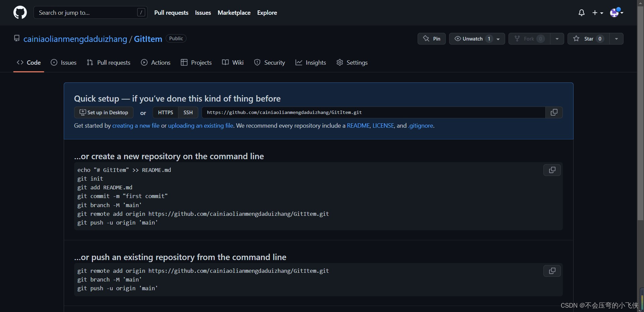644x312 pixels.
Task: Expand the Star lists dropdown arrow
Action: click(x=616, y=39)
